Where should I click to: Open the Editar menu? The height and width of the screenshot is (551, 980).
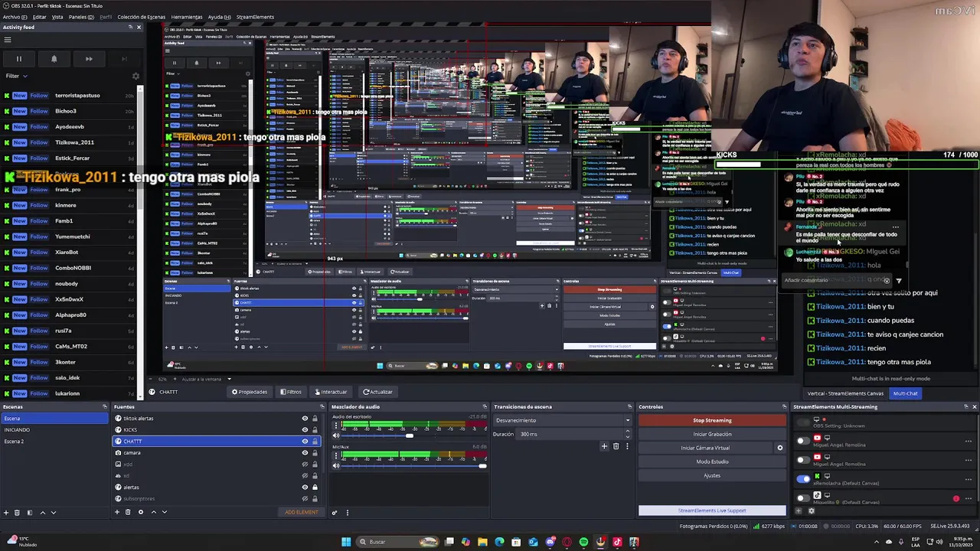coord(39,17)
